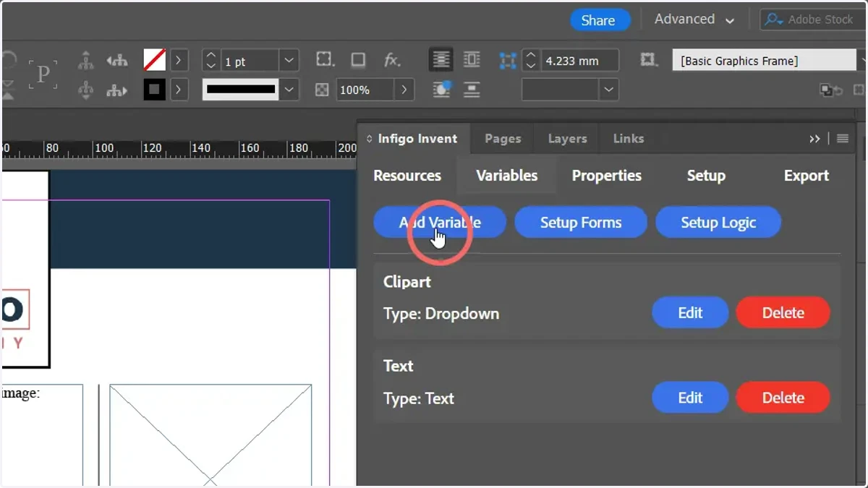Click the Adobe Stock search magnifier icon

click(774, 20)
